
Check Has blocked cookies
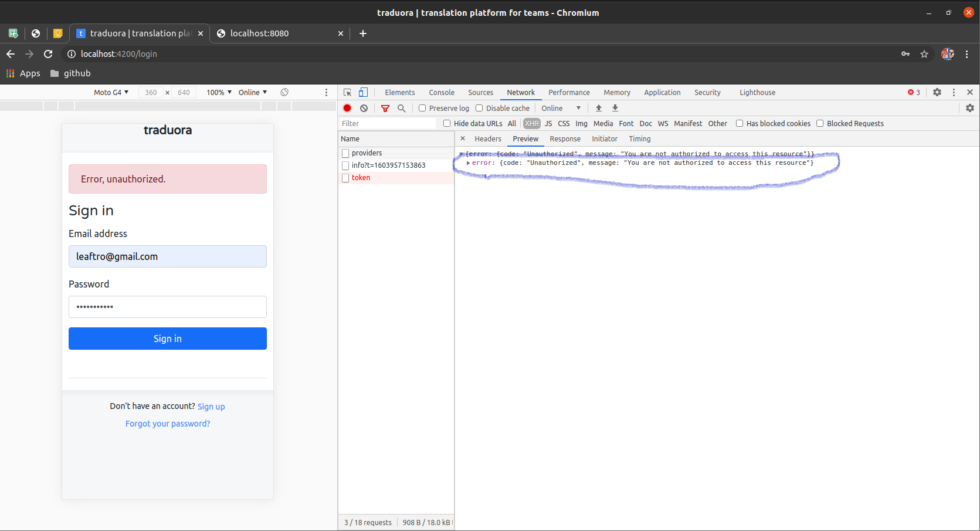740,123
